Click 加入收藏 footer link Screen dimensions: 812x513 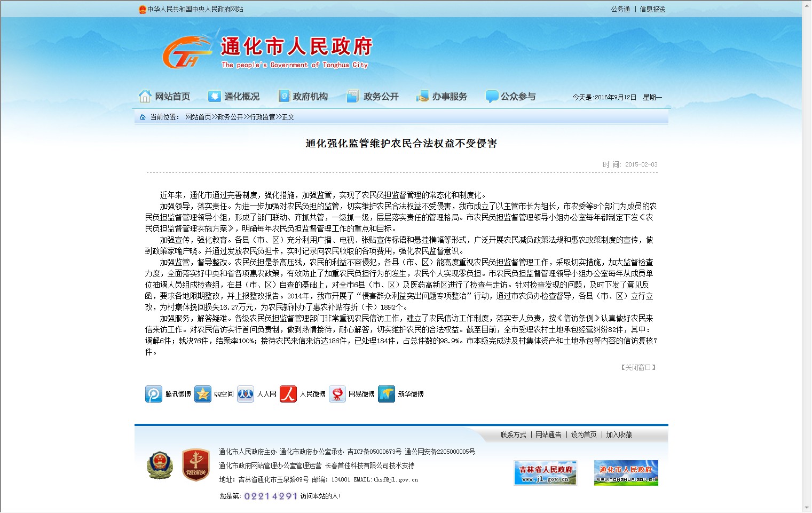click(x=619, y=435)
